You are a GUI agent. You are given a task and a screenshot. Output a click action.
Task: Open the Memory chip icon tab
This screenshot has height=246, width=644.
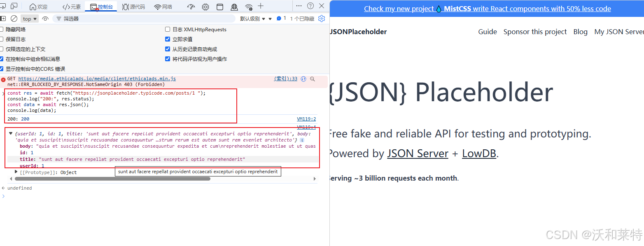point(205,7)
